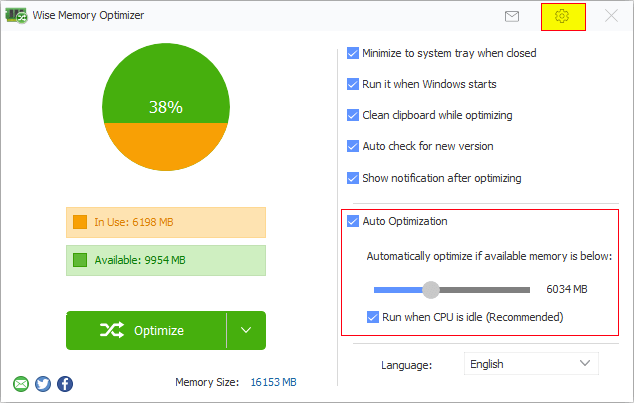Click the settings gear icon
Screen dimensions: 634x403
[x=562, y=16]
